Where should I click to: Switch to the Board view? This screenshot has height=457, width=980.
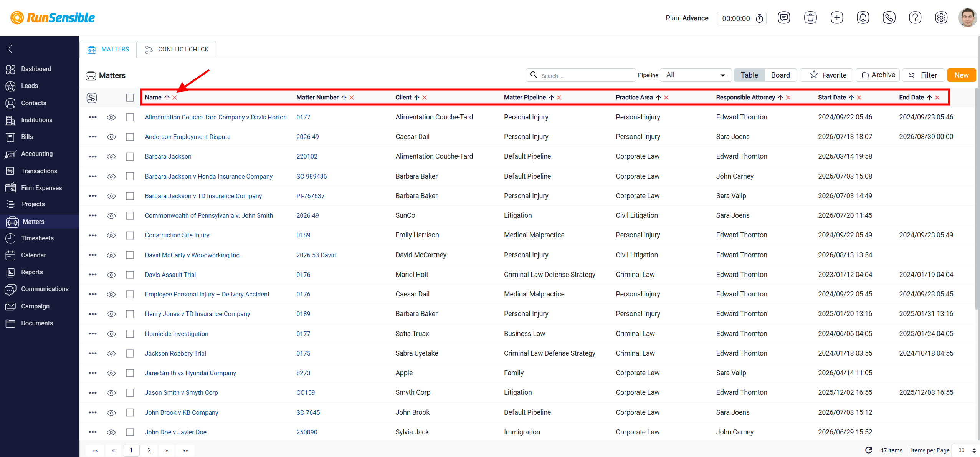click(780, 75)
